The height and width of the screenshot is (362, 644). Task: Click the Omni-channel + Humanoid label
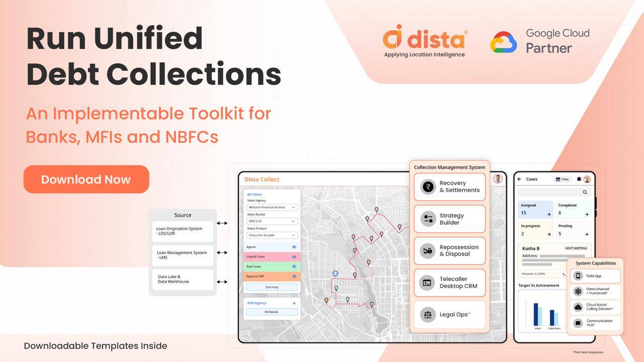tap(598, 291)
